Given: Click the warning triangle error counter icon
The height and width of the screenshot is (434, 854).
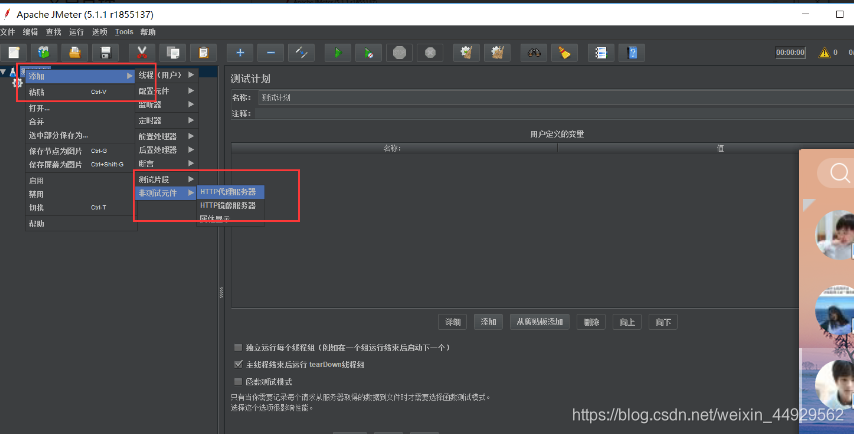Looking at the screenshot, I should pyautogui.click(x=824, y=52).
